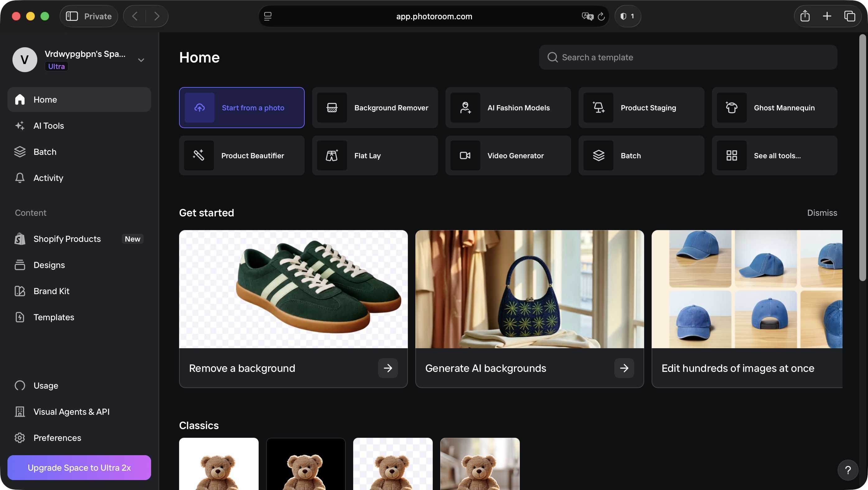868x490 pixels.
Task: Launch the Product Staging tool
Action: (641, 108)
